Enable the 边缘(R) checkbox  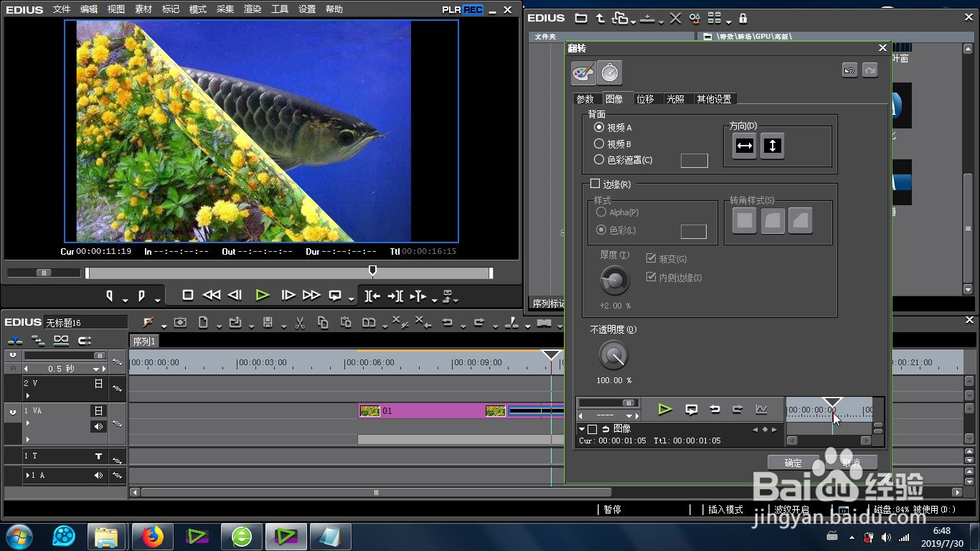(595, 184)
